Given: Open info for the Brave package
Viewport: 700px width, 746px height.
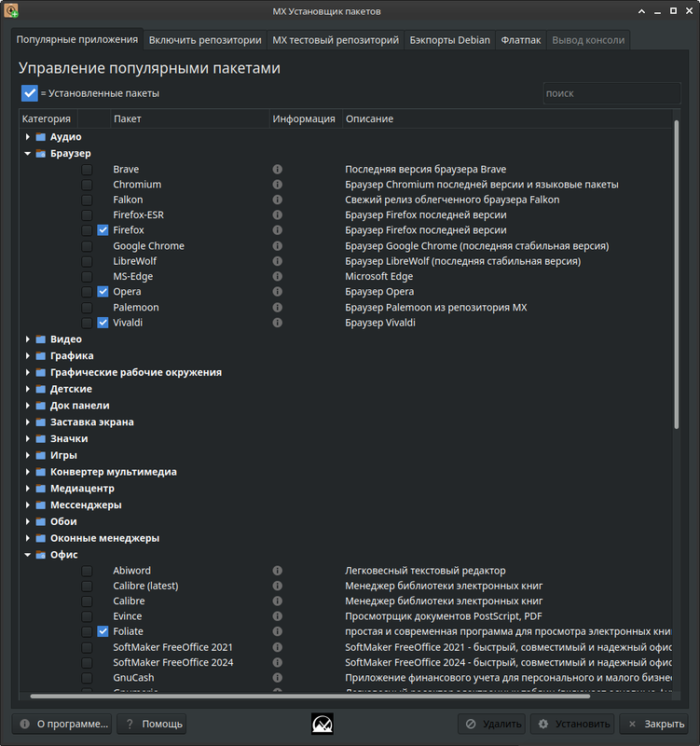Looking at the screenshot, I should [x=277, y=170].
